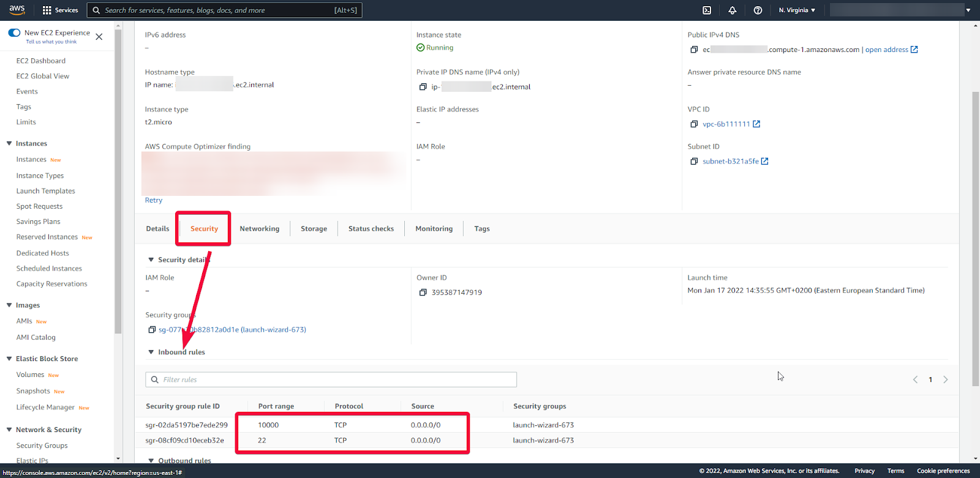980x478 pixels.
Task: Open the vpc-6b111111 link
Action: coord(726,124)
